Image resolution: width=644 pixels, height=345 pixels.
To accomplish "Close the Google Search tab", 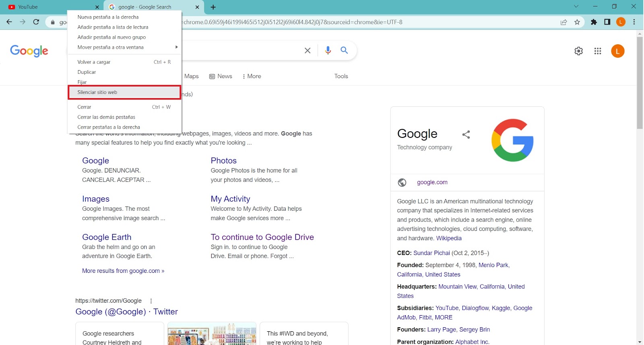I will tap(197, 7).
